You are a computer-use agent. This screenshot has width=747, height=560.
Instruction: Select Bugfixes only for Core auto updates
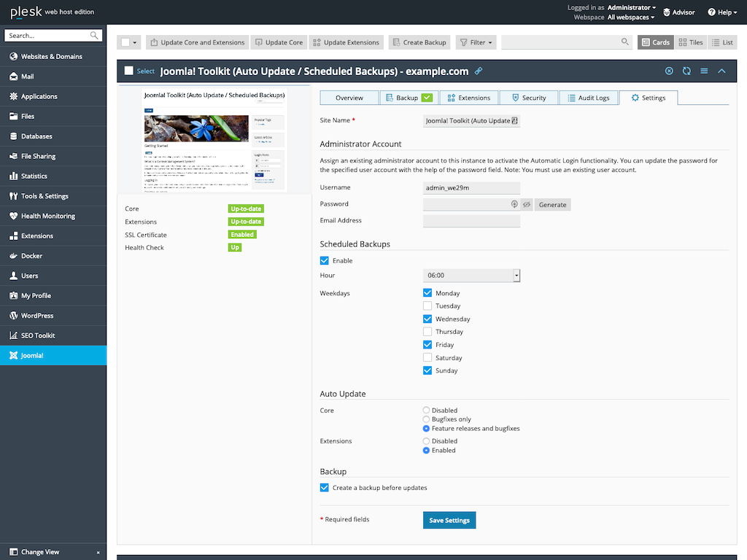(x=425, y=419)
